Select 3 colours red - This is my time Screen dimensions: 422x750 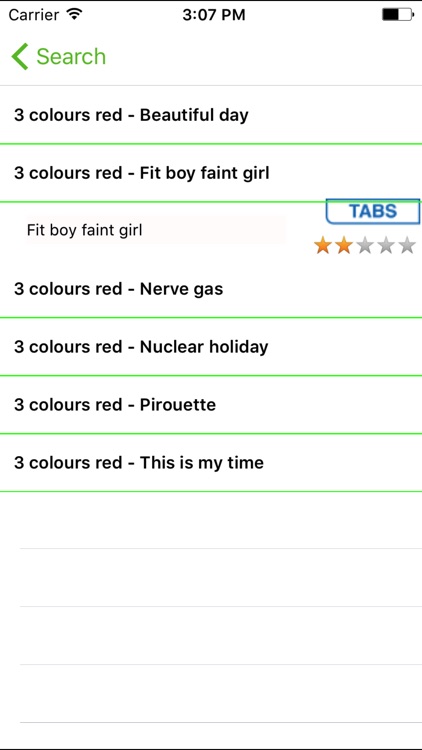click(211, 463)
